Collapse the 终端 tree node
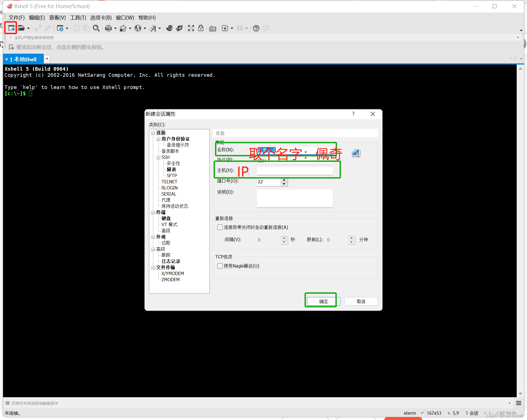 point(153,213)
